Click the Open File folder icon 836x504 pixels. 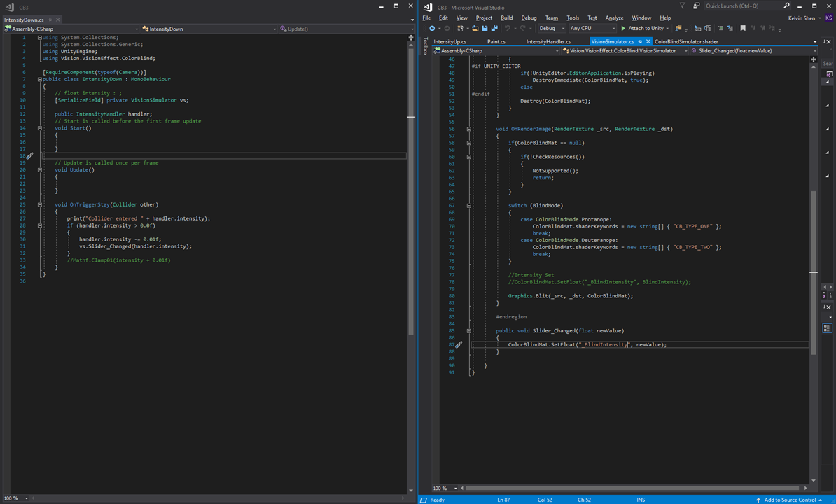[x=475, y=29]
